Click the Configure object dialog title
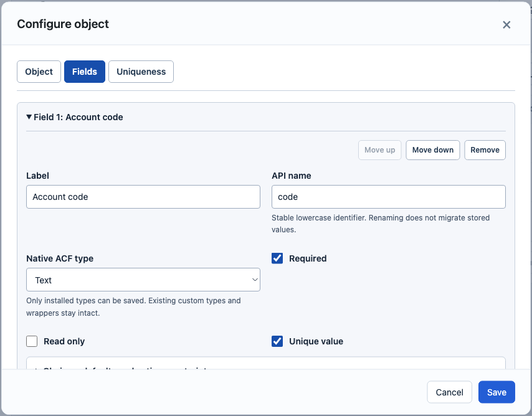 tap(63, 24)
